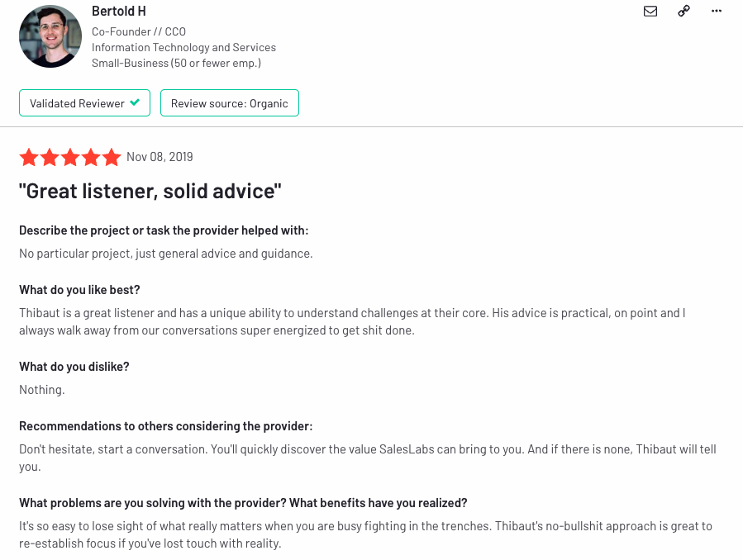Click the green validated checkmark icon

(135, 102)
